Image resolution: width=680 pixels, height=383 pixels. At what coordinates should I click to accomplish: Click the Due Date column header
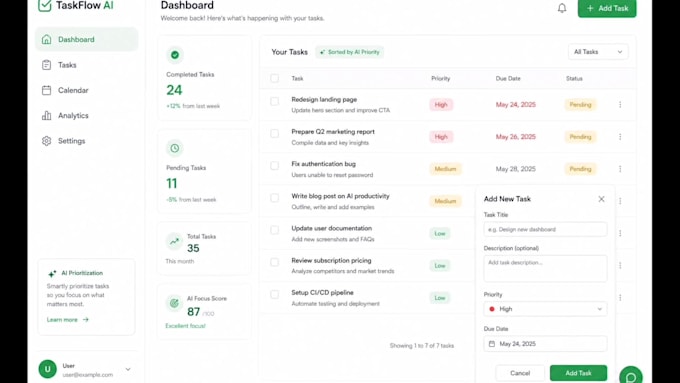pos(508,79)
